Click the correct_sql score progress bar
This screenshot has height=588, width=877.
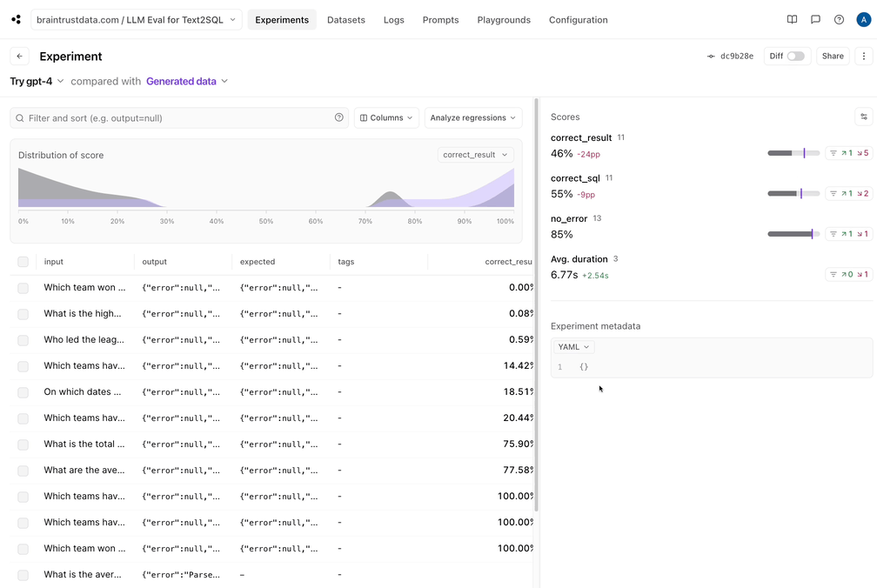click(x=793, y=193)
